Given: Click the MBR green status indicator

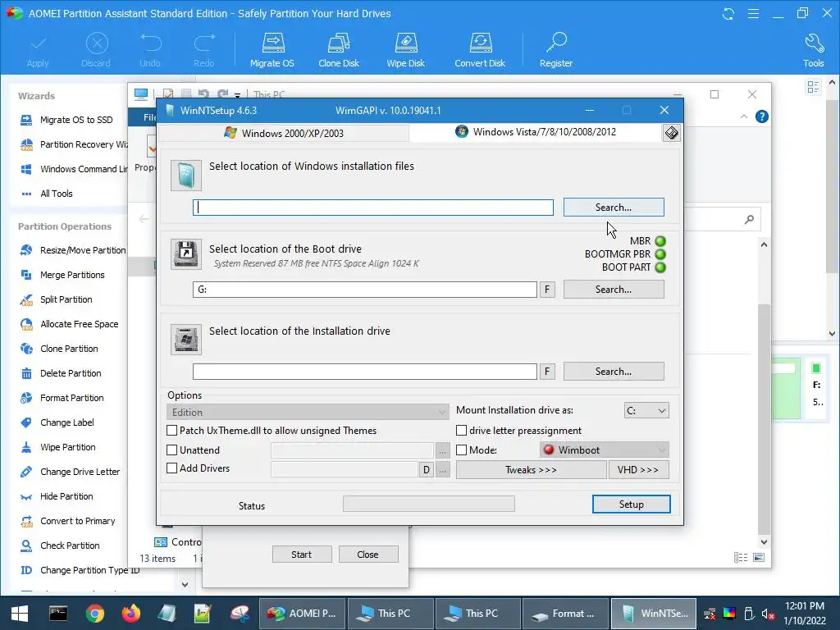Looking at the screenshot, I should [x=660, y=241].
